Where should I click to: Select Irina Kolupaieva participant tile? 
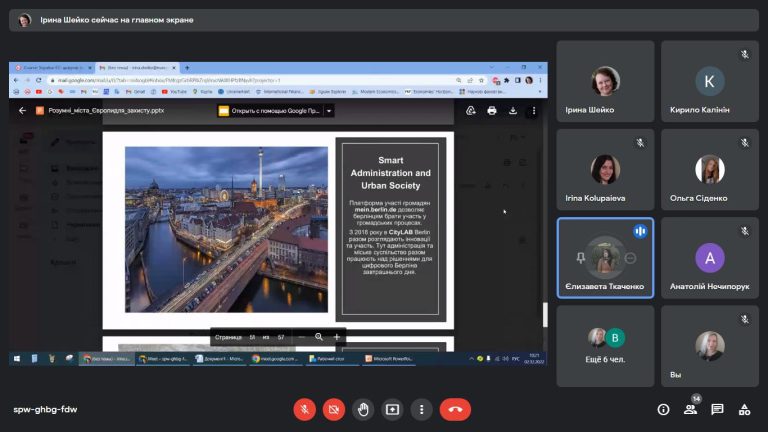[x=605, y=169]
